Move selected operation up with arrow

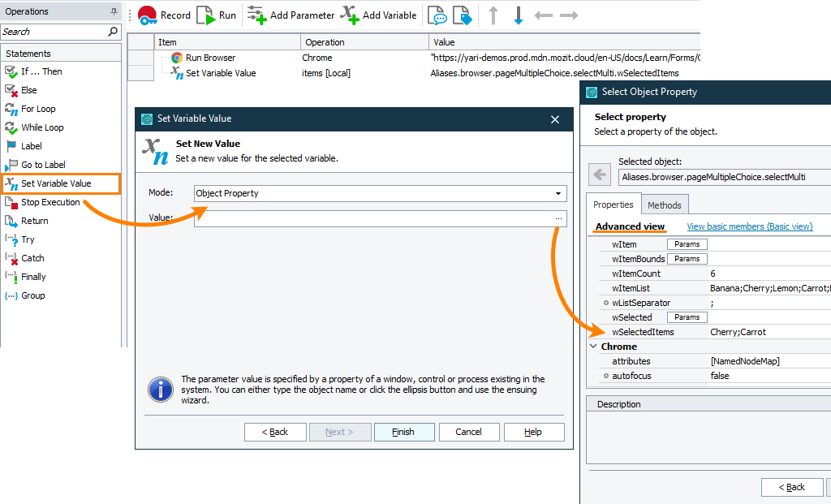(493, 15)
